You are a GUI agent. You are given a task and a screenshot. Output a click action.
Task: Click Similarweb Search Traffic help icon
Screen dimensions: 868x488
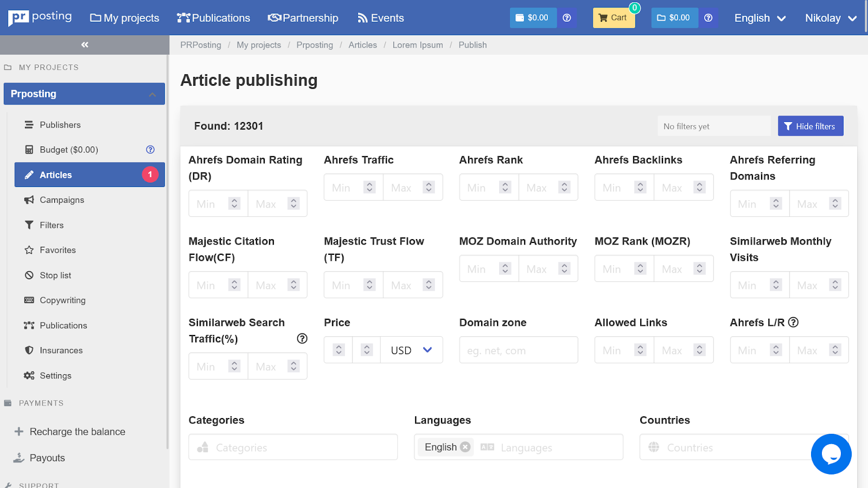click(x=302, y=338)
